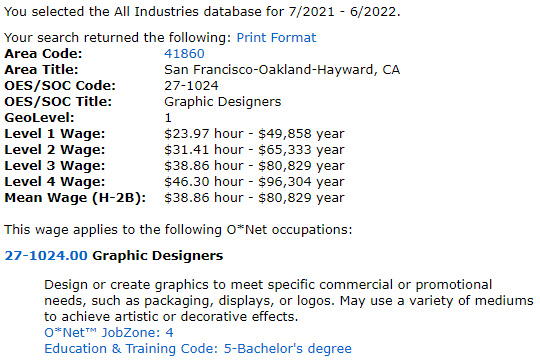Click the OES/SOC Code value 27-1024
Image resolution: width=540 pixels, height=361 pixels.
(191, 85)
